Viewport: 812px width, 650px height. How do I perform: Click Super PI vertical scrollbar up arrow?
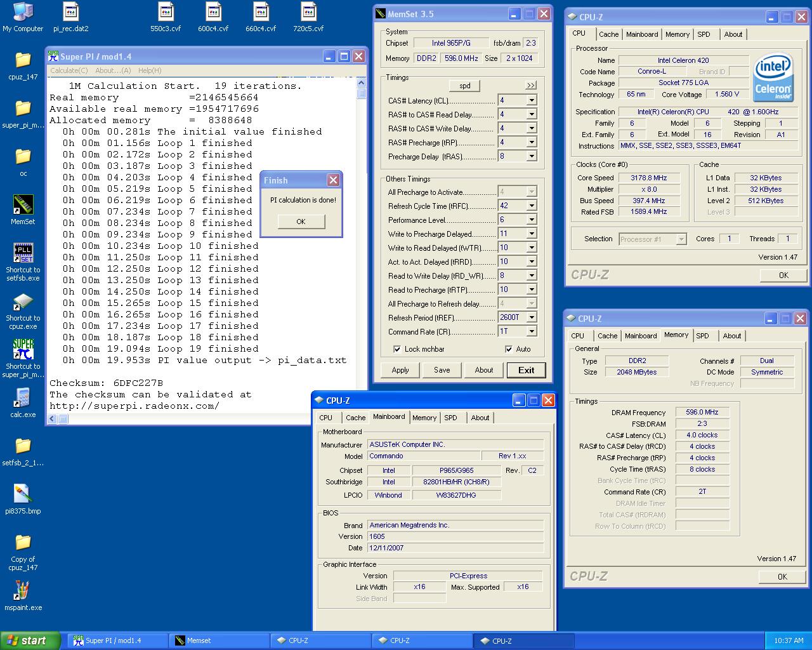click(x=362, y=83)
